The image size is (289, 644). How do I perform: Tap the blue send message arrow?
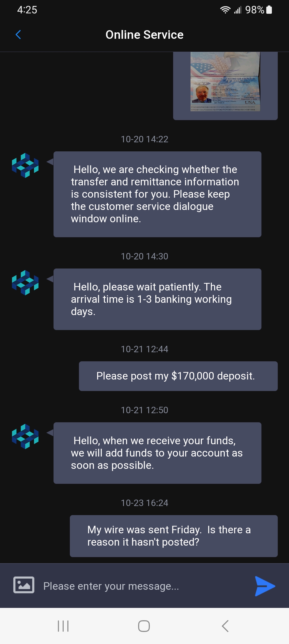(265, 586)
